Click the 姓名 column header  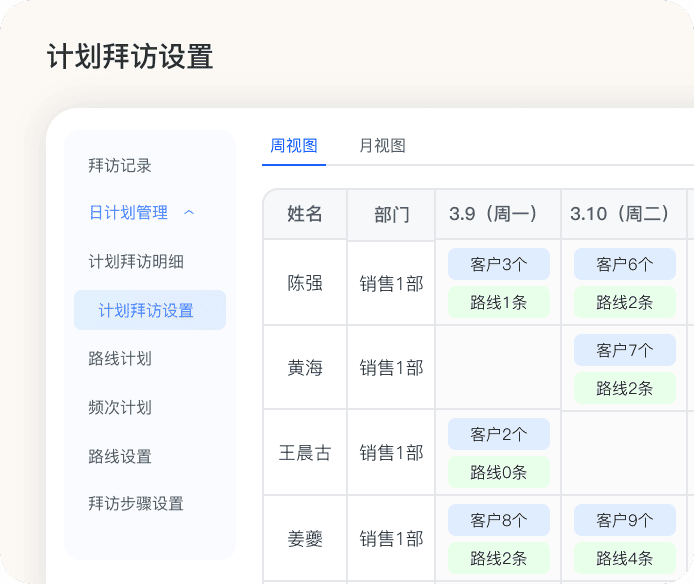click(305, 214)
